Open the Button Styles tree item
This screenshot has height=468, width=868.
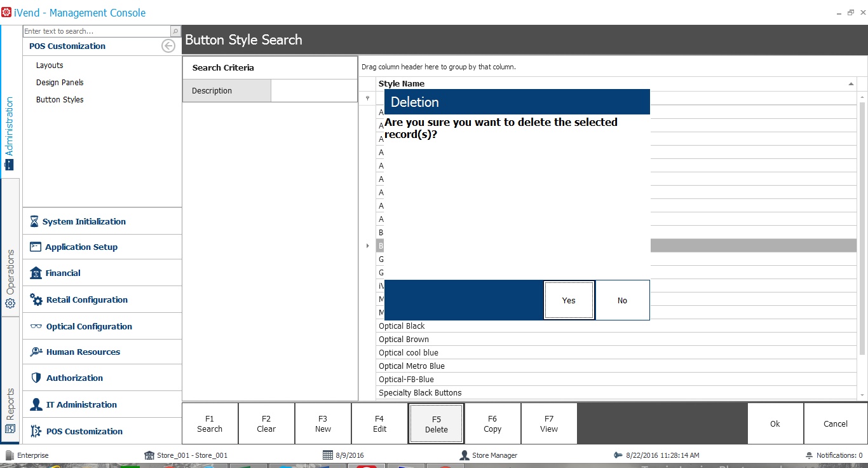(60, 100)
